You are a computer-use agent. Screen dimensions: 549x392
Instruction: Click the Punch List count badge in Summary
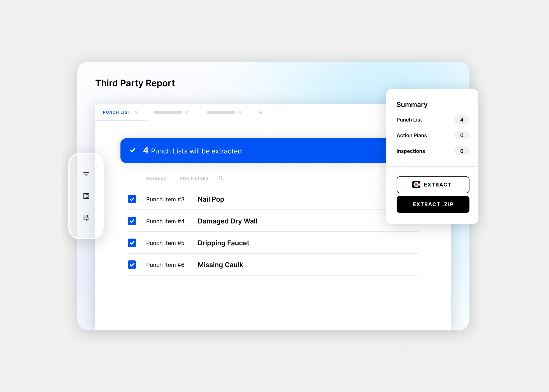click(x=462, y=120)
